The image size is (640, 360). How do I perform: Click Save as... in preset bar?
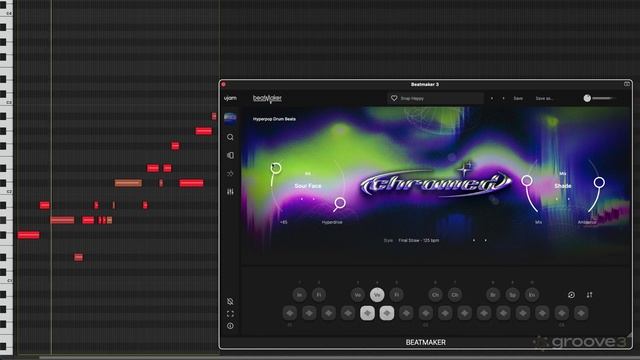click(x=544, y=98)
